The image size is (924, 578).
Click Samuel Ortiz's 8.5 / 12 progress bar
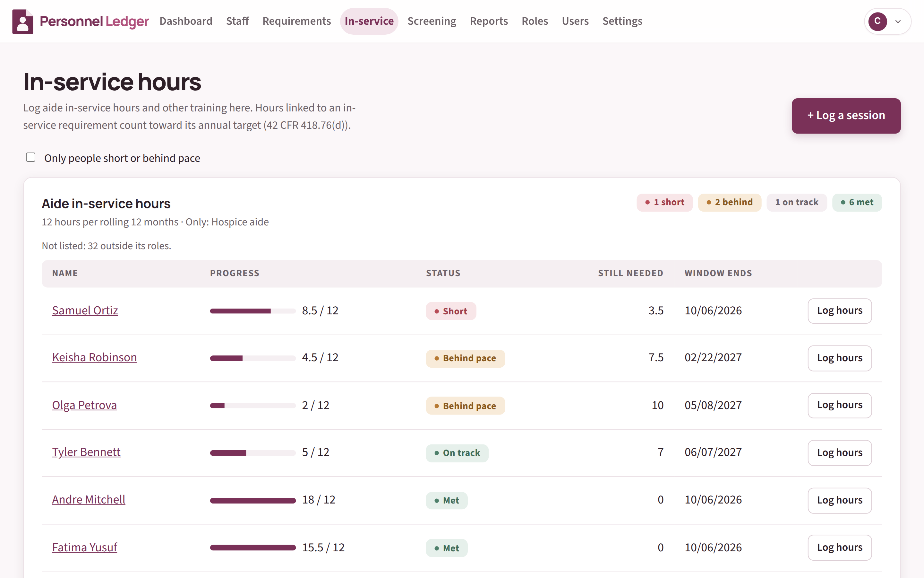coord(252,311)
